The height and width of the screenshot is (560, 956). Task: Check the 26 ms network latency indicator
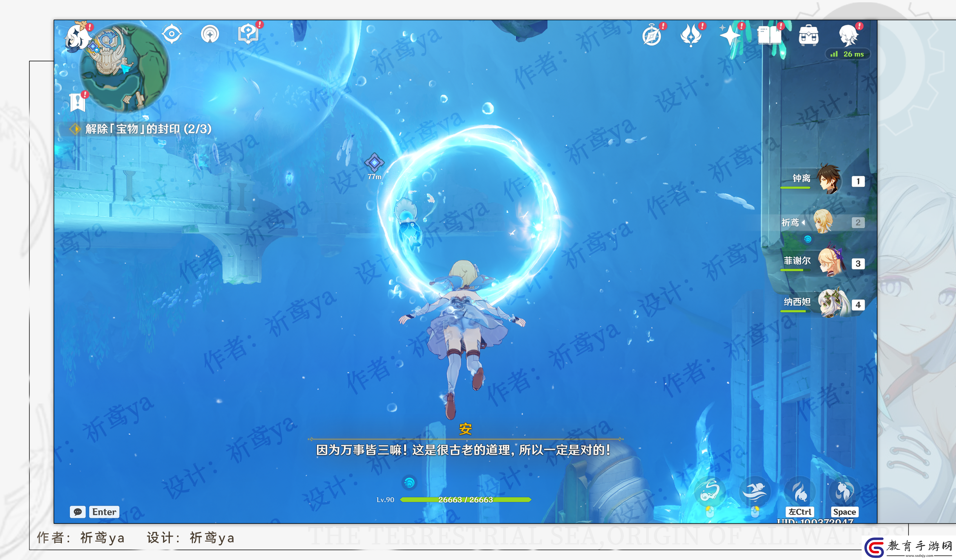[x=848, y=54]
